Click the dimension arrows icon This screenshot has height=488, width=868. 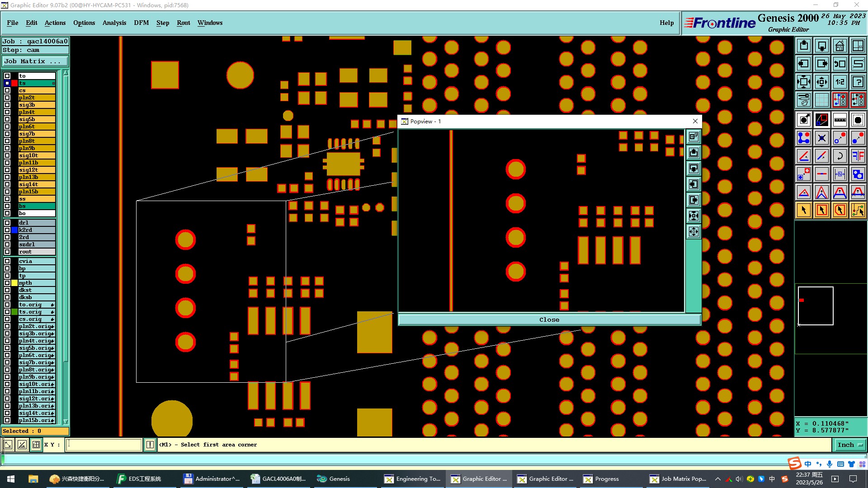[x=840, y=174]
